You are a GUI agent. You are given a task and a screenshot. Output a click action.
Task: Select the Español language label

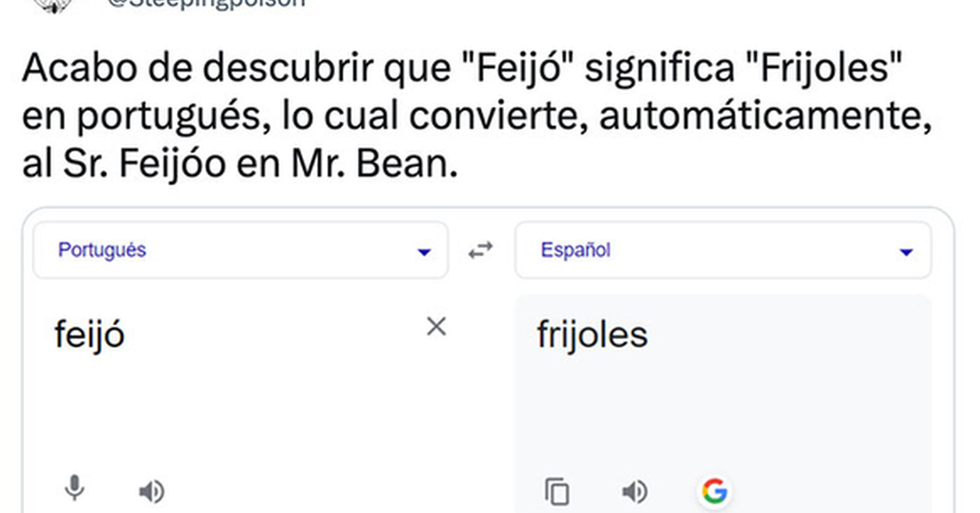click(575, 250)
